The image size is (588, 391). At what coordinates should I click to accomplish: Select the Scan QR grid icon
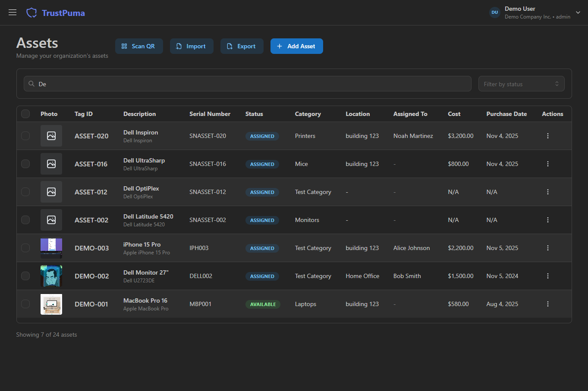point(124,46)
